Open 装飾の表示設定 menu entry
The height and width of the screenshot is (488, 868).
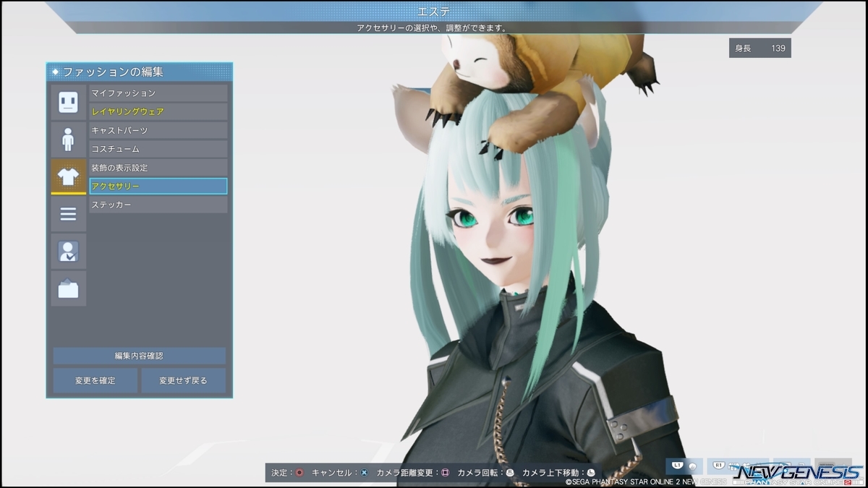[x=158, y=168]
